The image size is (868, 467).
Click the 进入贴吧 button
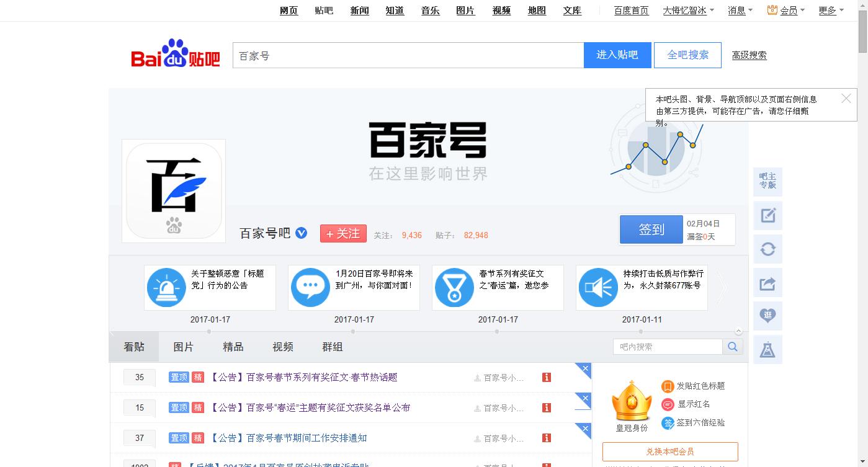(617, 55)
